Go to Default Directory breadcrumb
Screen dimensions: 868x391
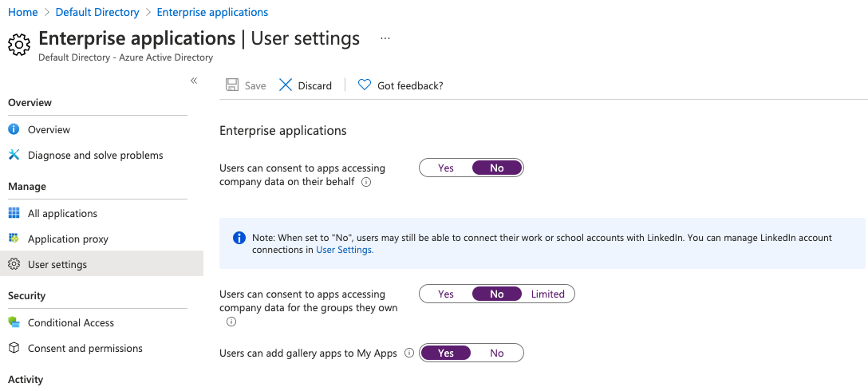click(x=97, y=12)
